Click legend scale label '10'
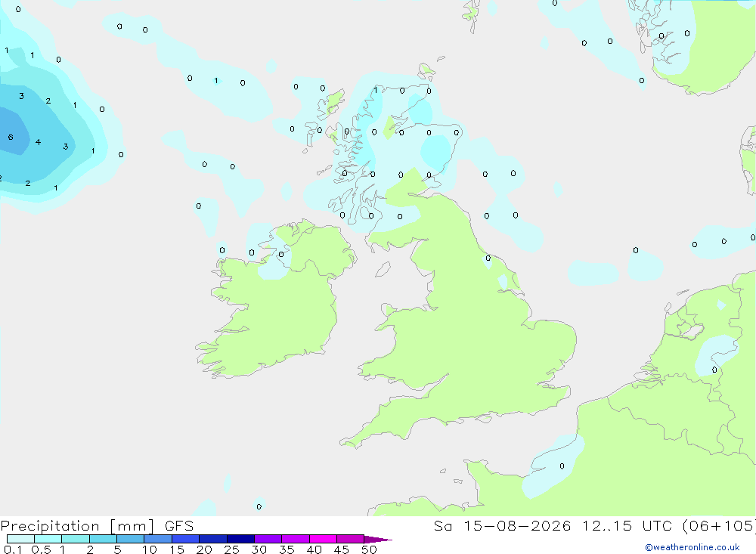The width and height of the screenshot is (756, 554). (x=149, y=549)
